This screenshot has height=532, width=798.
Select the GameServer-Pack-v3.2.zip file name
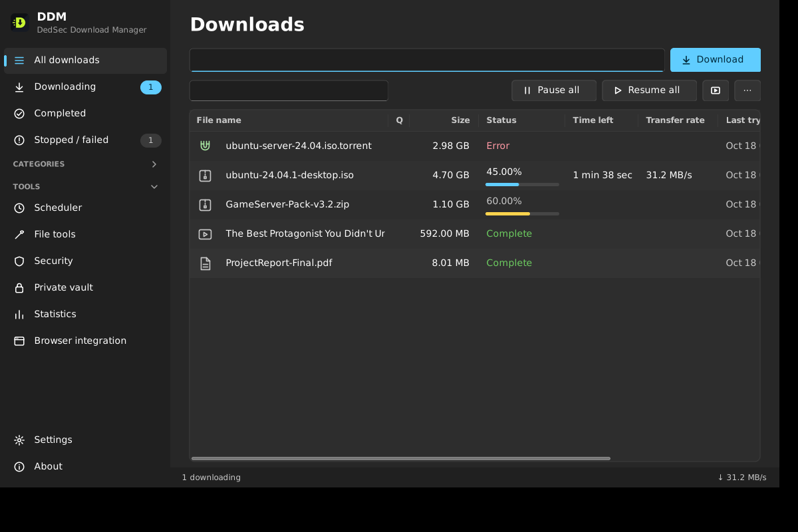pyautogui.click(x=287, y=204)
